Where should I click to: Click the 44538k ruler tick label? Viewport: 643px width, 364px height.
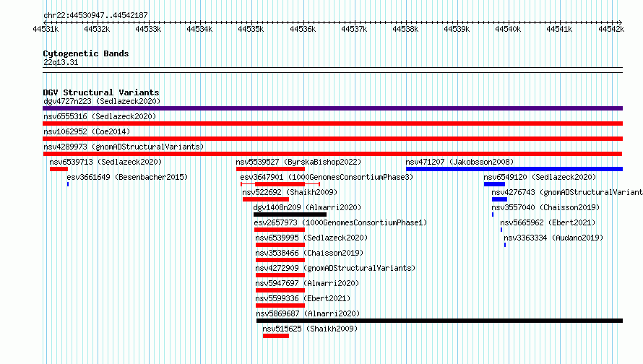coord(405,29)
